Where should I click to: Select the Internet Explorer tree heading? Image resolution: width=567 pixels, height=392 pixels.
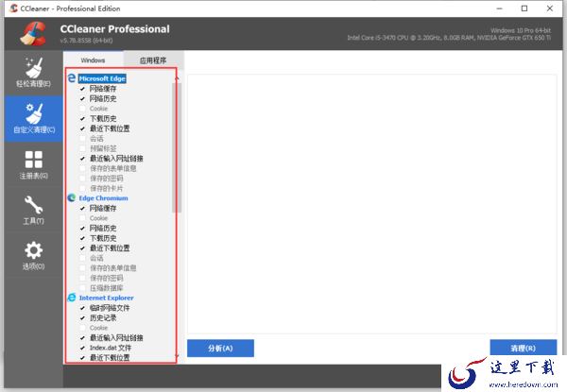tap(106, 298)
